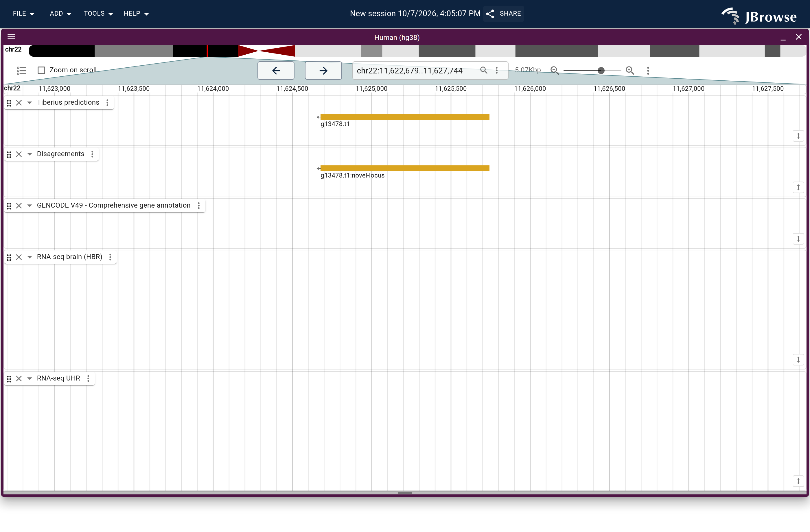Close the Disagreements track
This screenshot has height=532, width=810.
[19, 154]
